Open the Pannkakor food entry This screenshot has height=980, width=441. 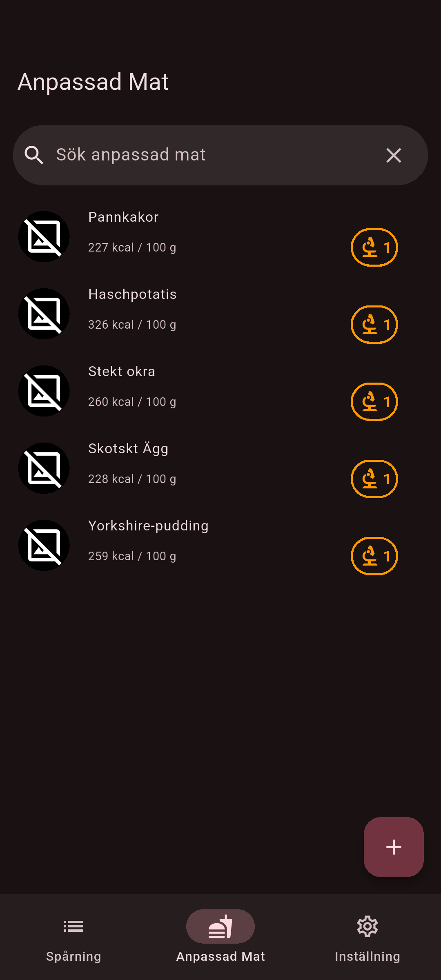(204, 232)
